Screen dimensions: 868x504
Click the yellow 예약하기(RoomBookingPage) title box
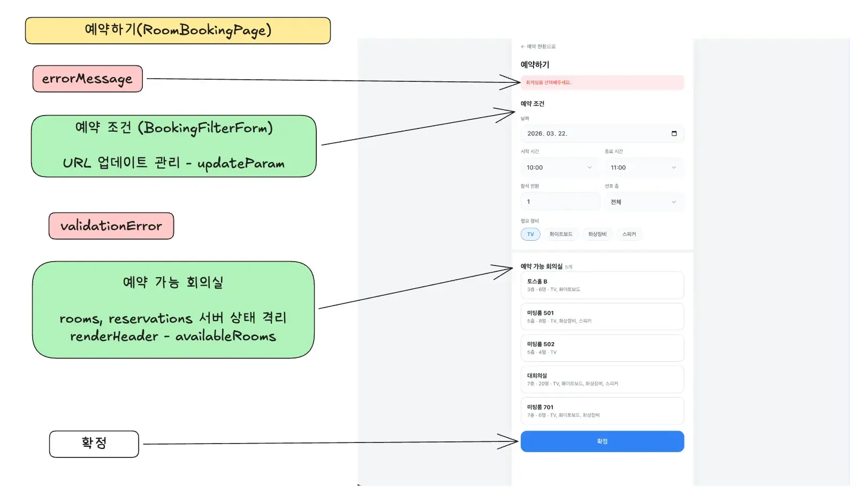(x=178, y=30)
